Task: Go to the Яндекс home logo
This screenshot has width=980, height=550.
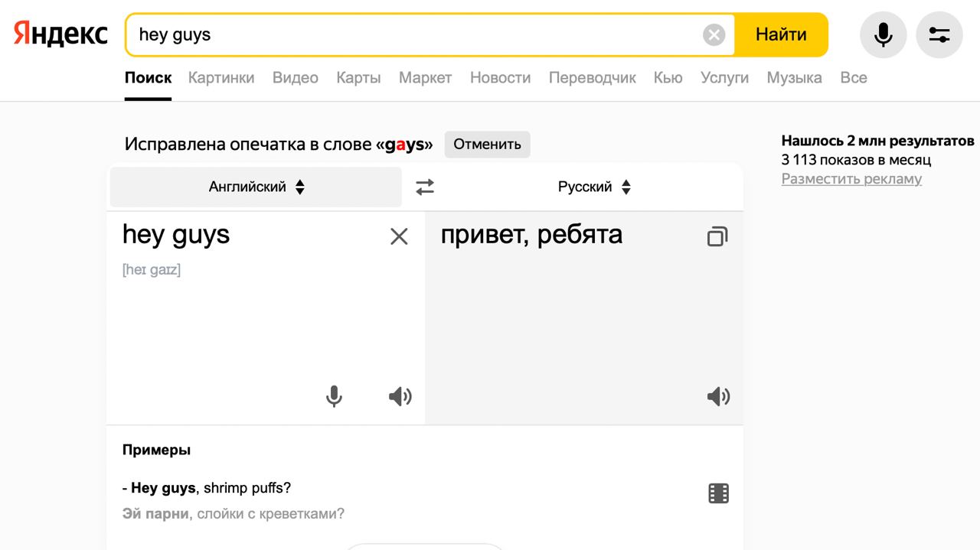Action: point(60,34)
